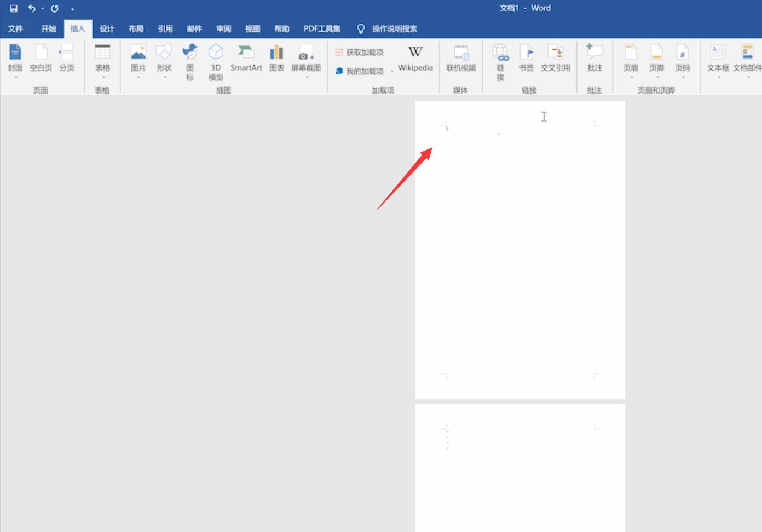Image resolution: width=762 pixels, height=532 pixels.
Task: Insert a cover page with 封面
Action: pos(15,61)
